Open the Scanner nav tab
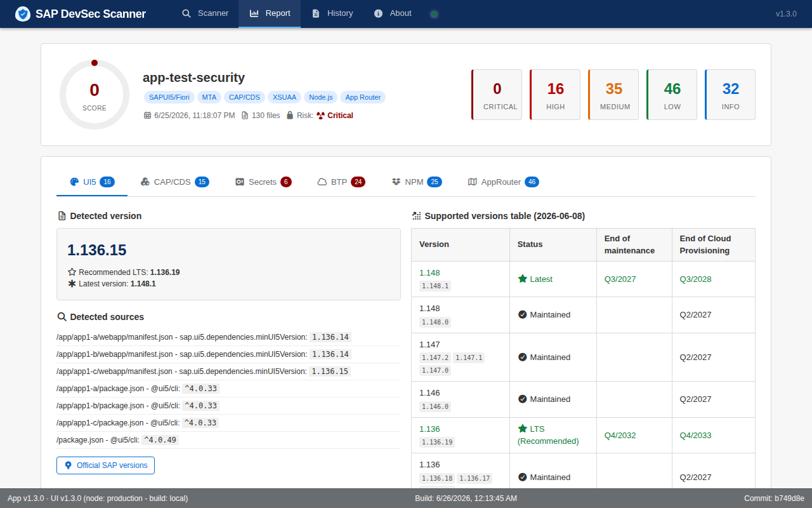 pyautogui.click(x=205, y=13)
